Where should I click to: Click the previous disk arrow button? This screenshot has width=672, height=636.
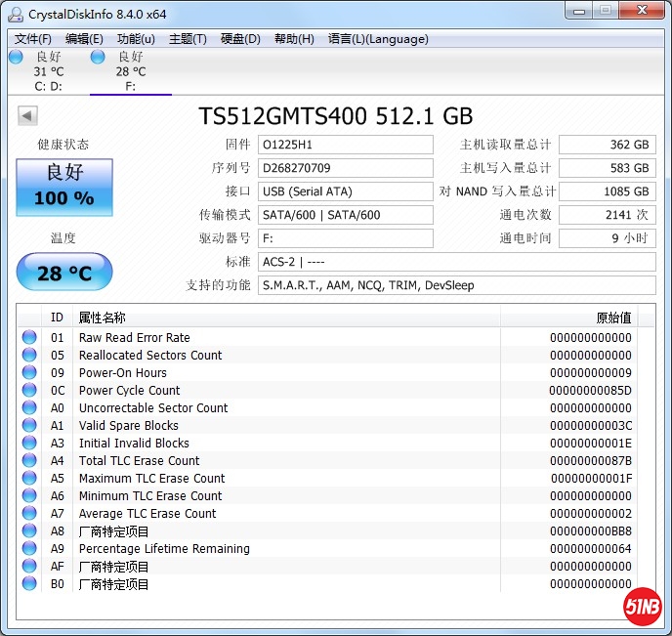[x=27, y=116]
